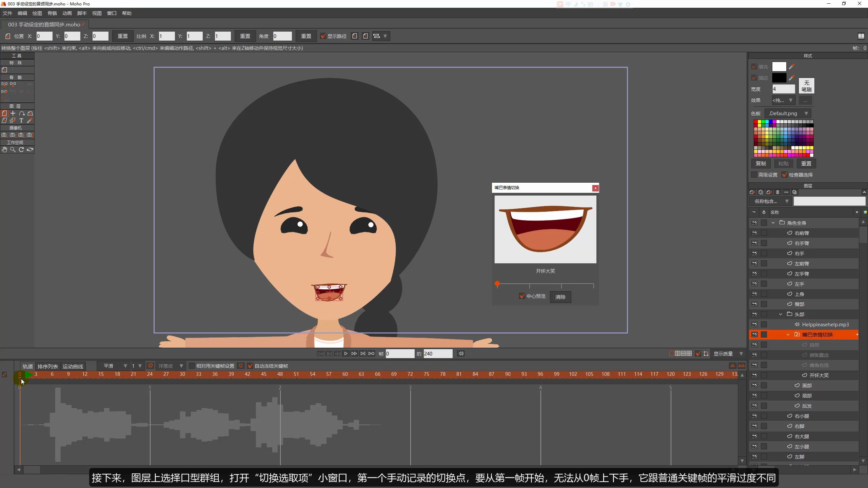The height and width of the screenshot is (488, 868).
Task: Select the Rotate Layer tool
Action: 21,113
